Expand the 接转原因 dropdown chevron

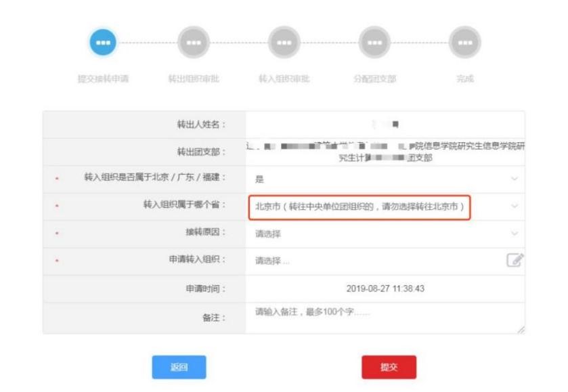[x=516, y=234]
